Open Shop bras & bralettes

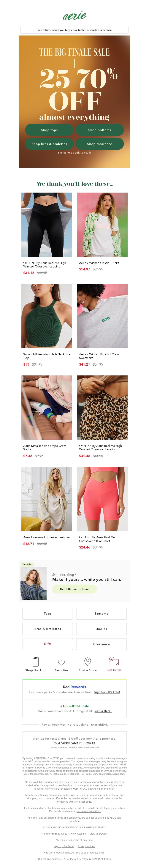[49, 143]
